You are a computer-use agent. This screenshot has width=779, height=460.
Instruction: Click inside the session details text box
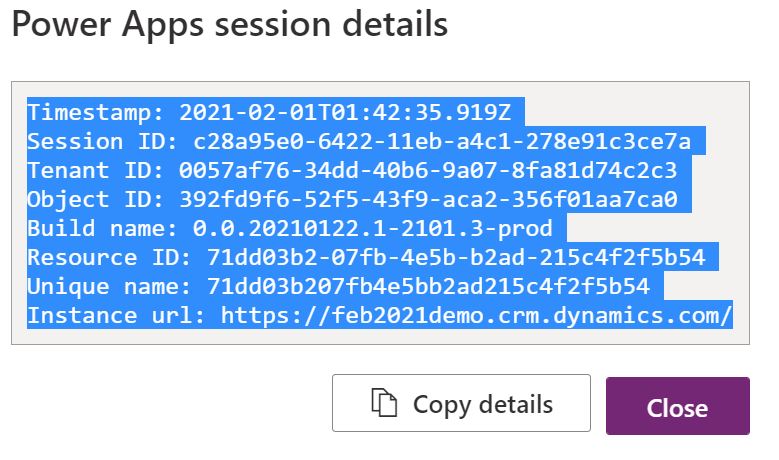(380, 213)
